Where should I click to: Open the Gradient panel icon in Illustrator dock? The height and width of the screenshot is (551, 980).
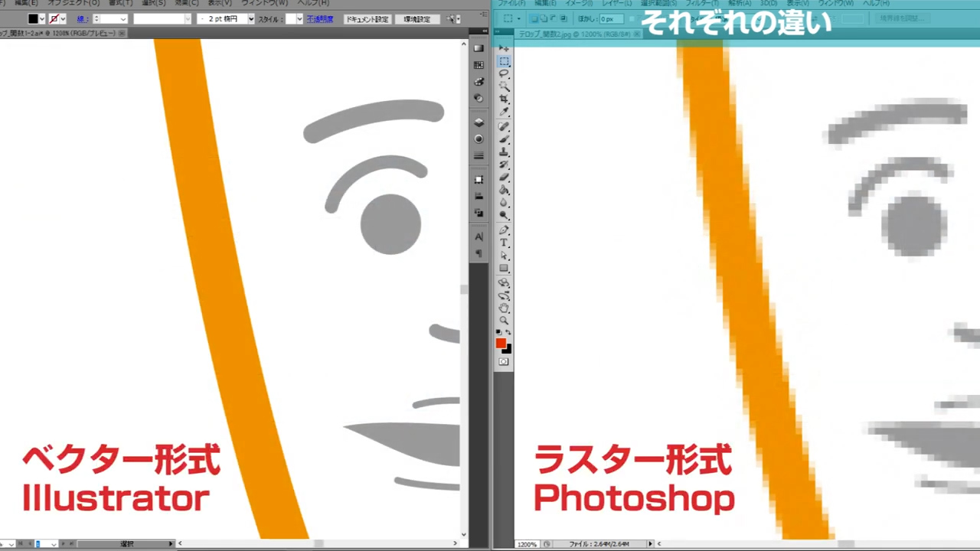click(479, 48)
